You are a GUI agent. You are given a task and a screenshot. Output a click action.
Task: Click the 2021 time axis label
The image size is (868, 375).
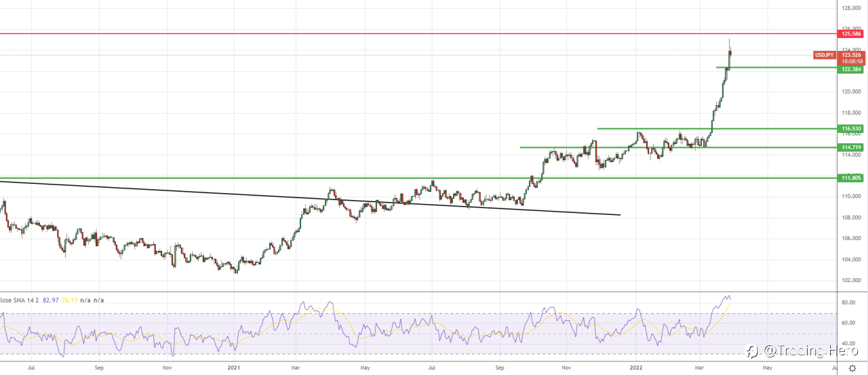[x=233, y=368]
